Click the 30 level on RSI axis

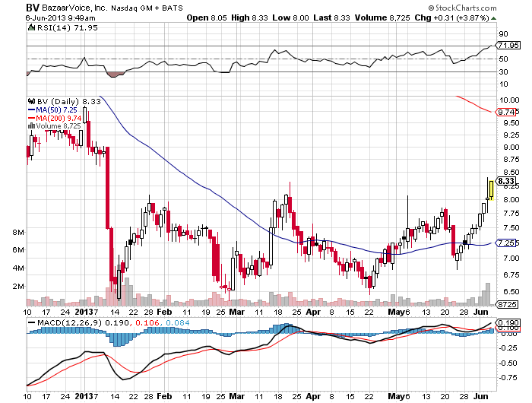pyautogui.click(x=503, y=72)
